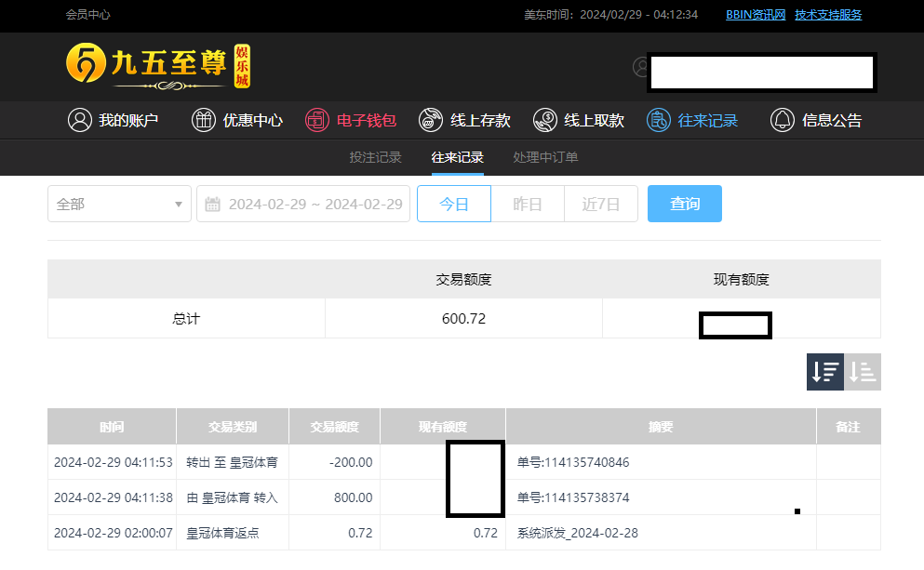Image resolution: width=924 pixels, height=570 pixels.
Task: Select the 往来记录 sub-tab
Action: [457, 157]
